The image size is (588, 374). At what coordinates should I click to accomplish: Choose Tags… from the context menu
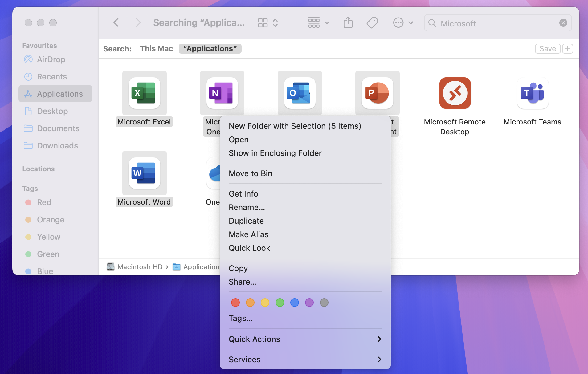click(305, 318)
